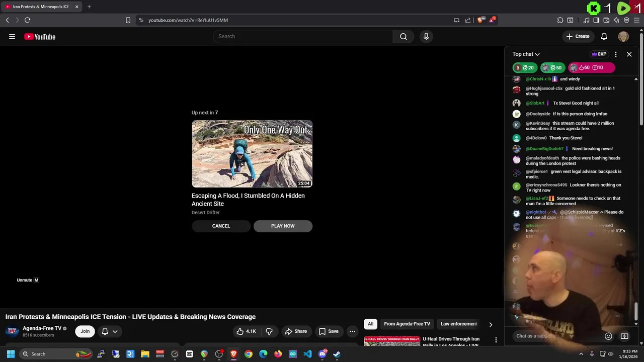Select the All filter chip
This screenshot has width=644, height=362.
click(x=371, y=324)
